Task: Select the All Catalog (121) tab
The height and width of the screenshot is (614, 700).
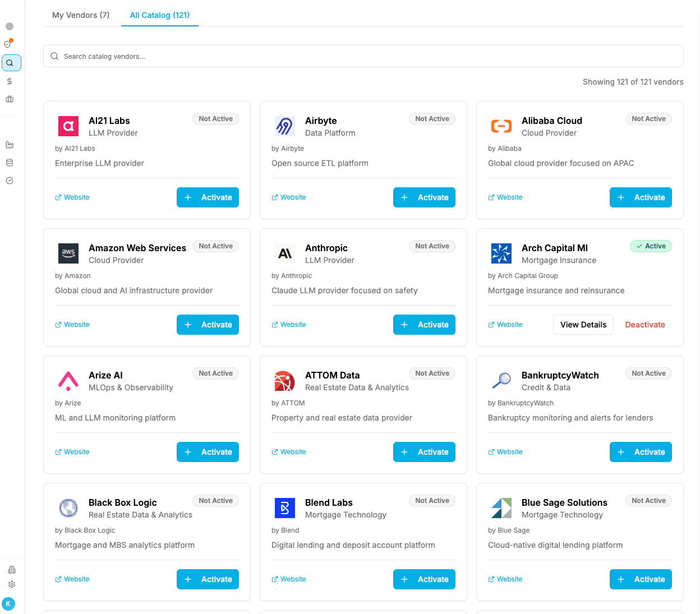Action: [x=160, y=15]
